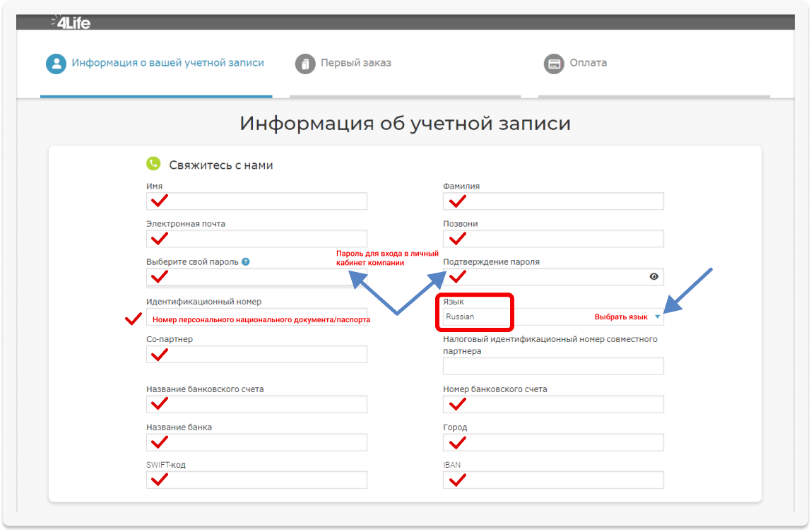Toggle password visibility eye icon

pyautogui.click(x=653, y=276)
